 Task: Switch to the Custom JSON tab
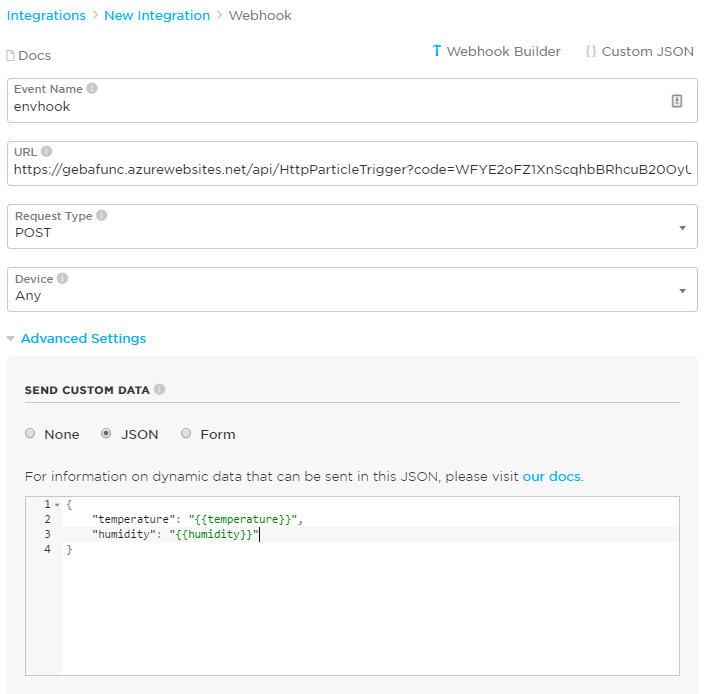pyautogui.click(x=640, y=51)
